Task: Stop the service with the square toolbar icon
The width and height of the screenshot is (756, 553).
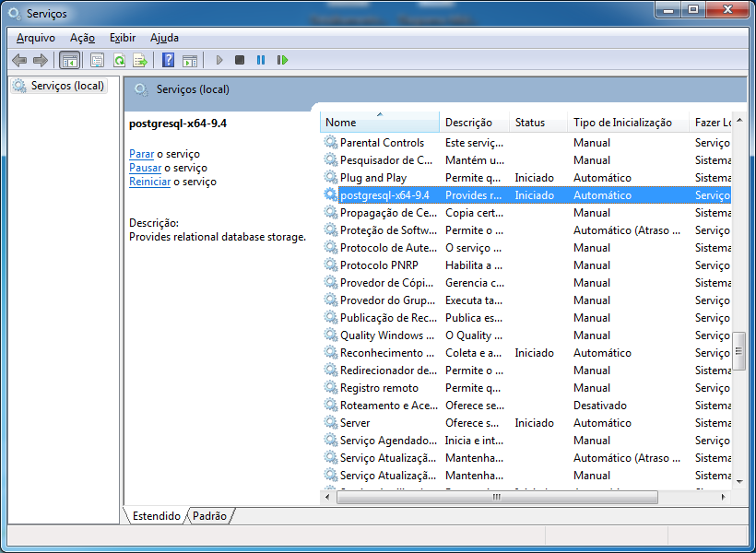Action: tap(239, 60)
